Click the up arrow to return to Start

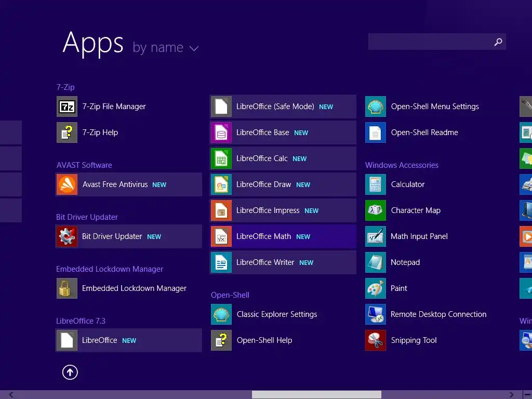(70, 372)
